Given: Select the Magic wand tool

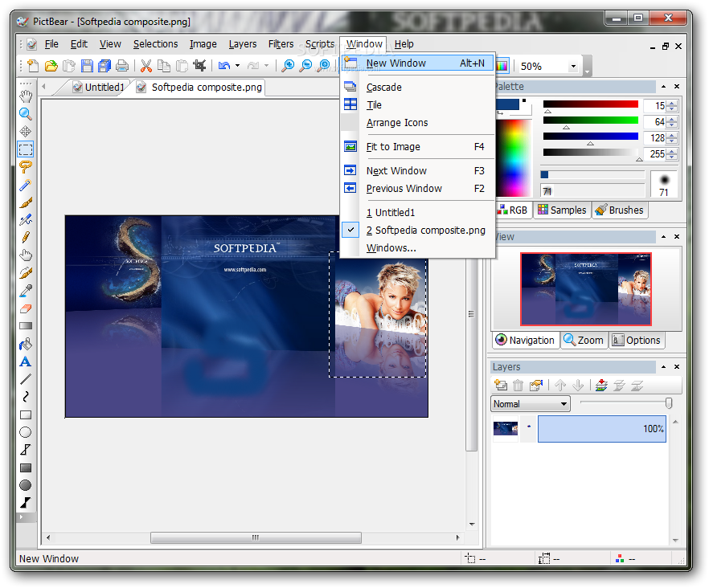Looking at the screenshot, I should tap(26, 185).
